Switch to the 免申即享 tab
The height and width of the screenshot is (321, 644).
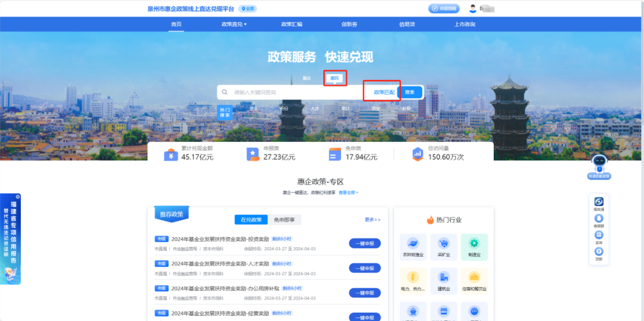(x=284, y=220)
